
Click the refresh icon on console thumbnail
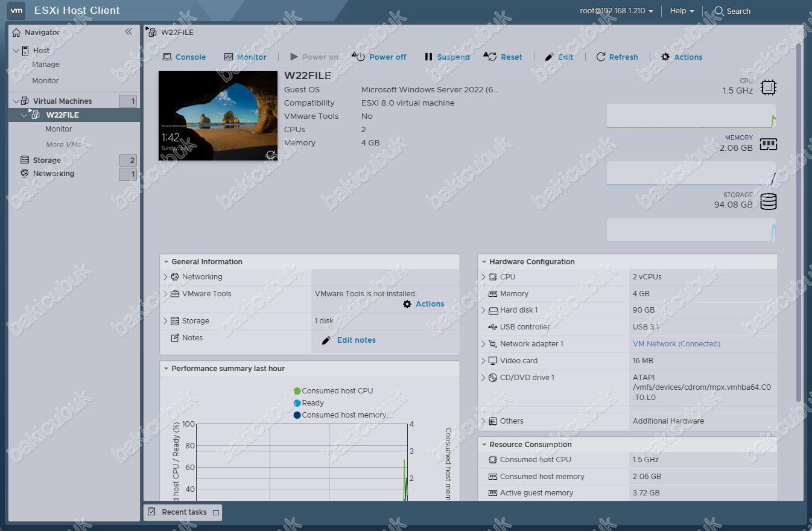coord(271,154)
